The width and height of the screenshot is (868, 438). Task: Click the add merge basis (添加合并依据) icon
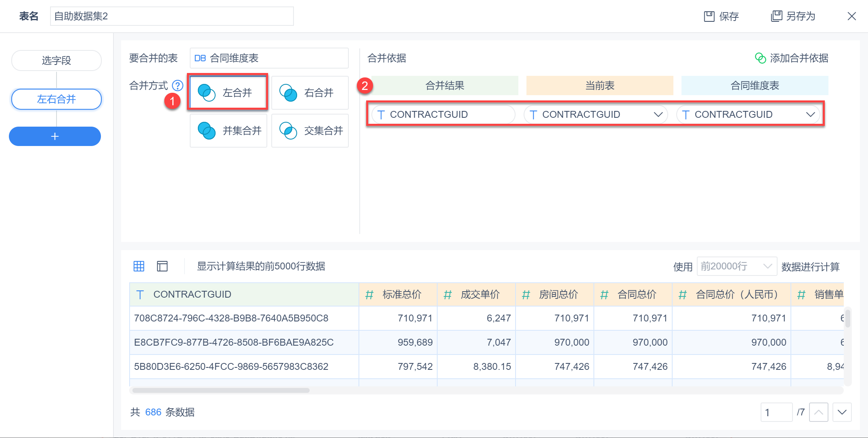coord(760,58)
